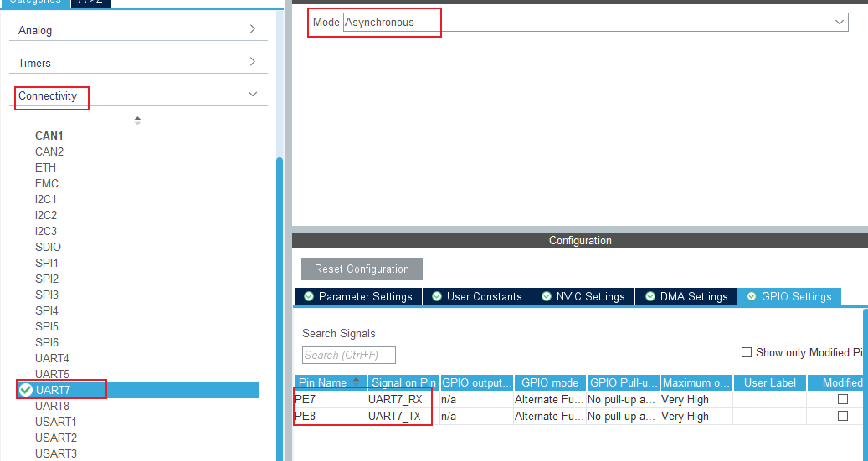Click the GPIO Pull-up column header
Screen dimensions: 868x461
click(x=623, y=382)
